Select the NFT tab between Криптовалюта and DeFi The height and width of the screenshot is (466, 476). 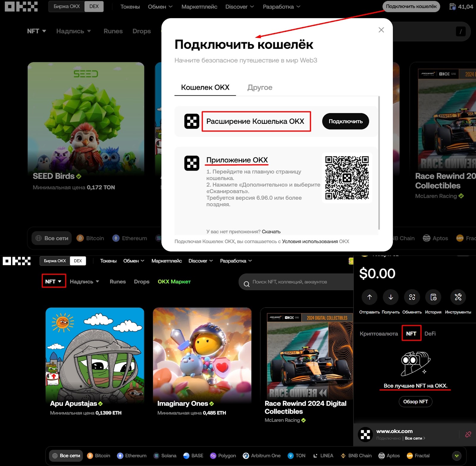[x=411, y=334]
